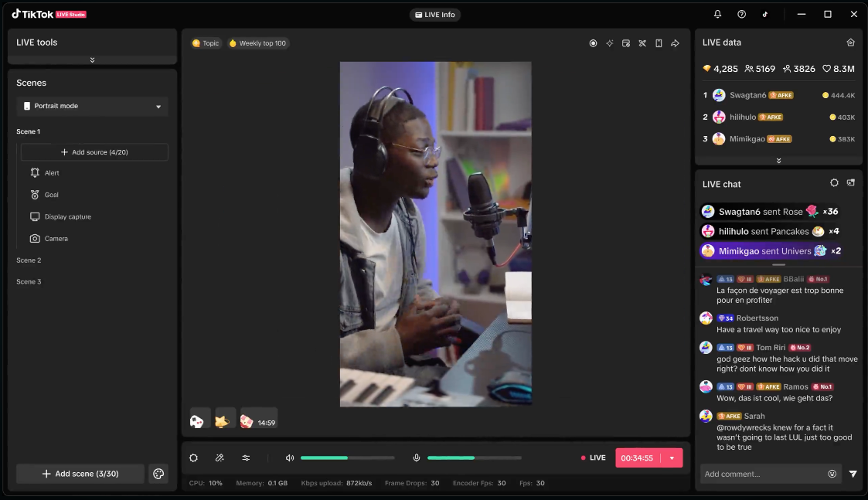
Task: Click the share arrow icon above preview
Action: pyautogui.click(x=675, y=43)
